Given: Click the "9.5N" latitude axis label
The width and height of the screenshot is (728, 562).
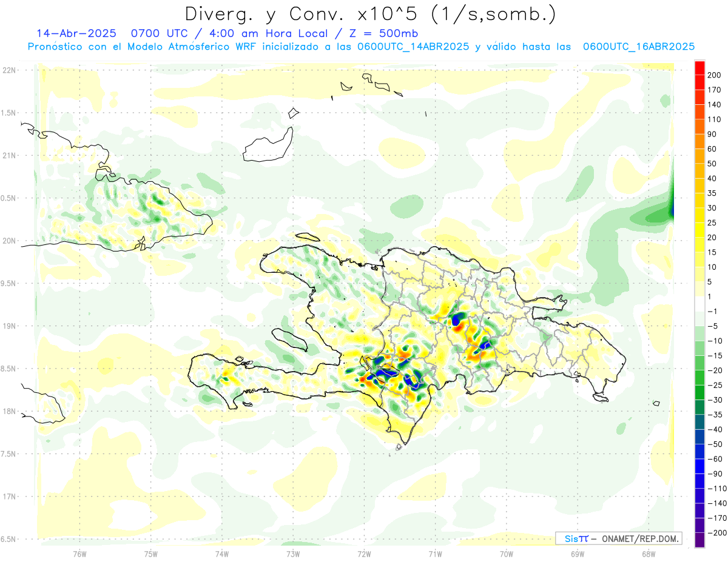Looking at the screenshot, I should (x=8, y=283).
